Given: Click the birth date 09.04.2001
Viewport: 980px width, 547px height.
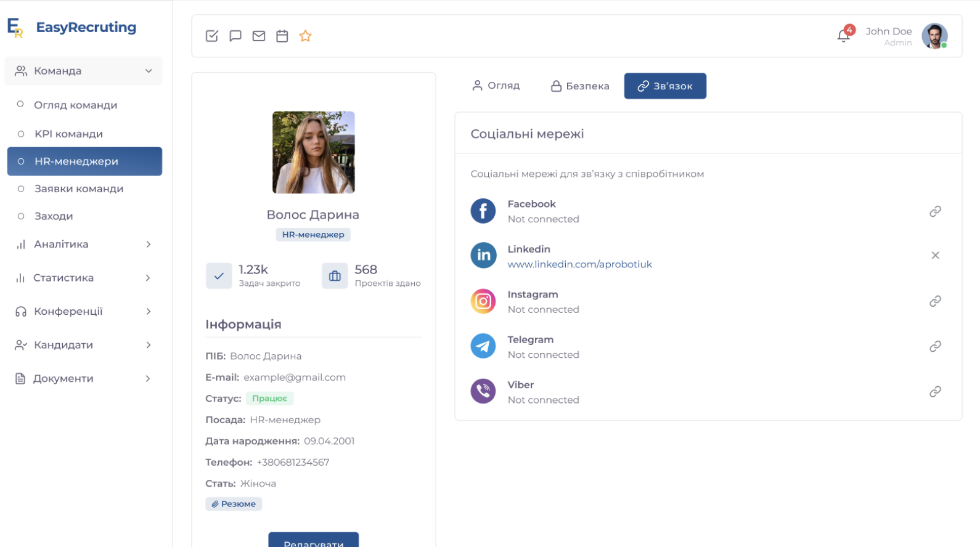Looking at the screenshot, I should (329, 441).
